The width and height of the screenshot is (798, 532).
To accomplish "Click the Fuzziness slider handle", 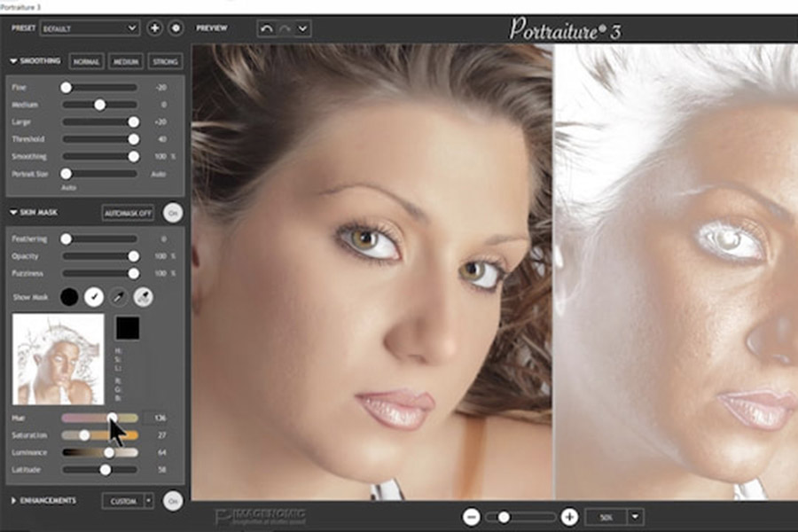I will tap(133, 273).
